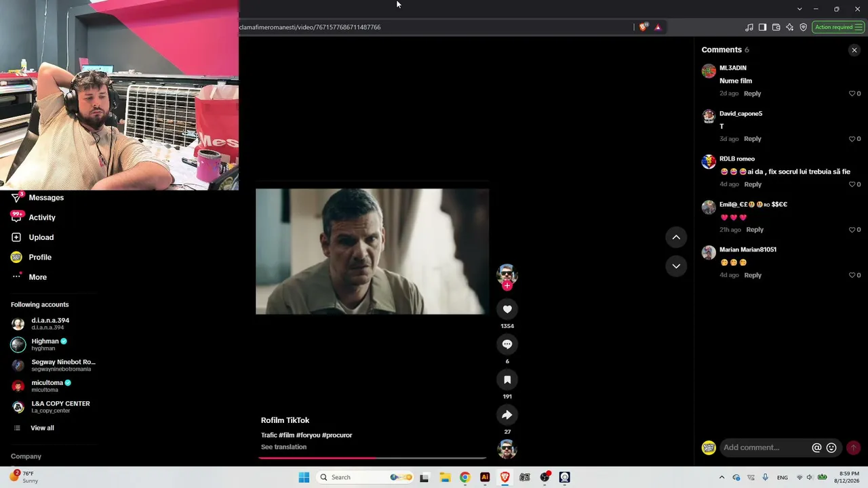Share the video with arrow icon
The width and height of the screenshot is (868, 488).
pos(507,415)
